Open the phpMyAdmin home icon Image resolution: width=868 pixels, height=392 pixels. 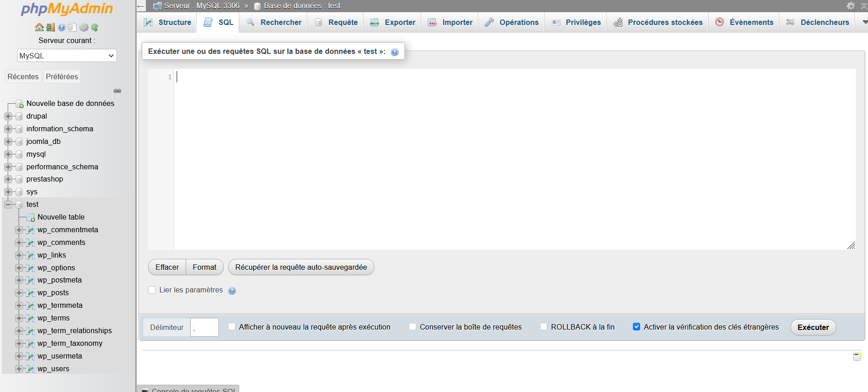[x=39, y=27]
